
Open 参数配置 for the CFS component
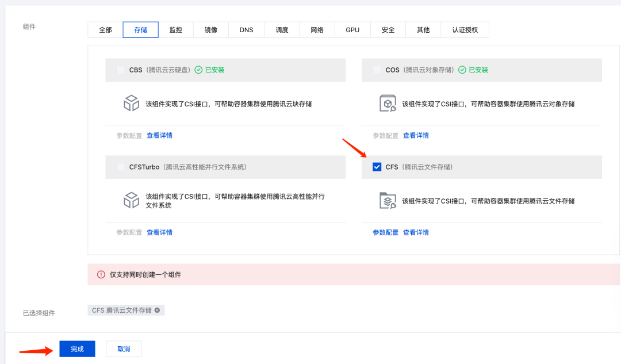(x=385, y=232)
